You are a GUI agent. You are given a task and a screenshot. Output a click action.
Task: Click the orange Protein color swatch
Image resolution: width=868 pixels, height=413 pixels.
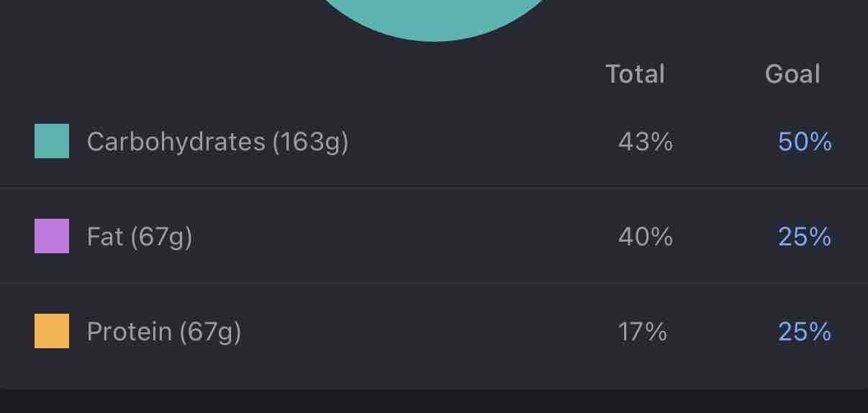pos(52,331)
